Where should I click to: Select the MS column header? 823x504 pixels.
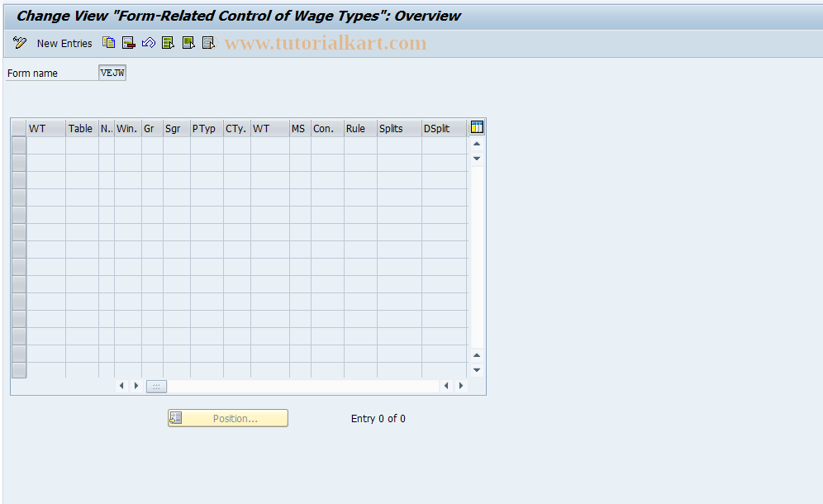click(300, 129)
